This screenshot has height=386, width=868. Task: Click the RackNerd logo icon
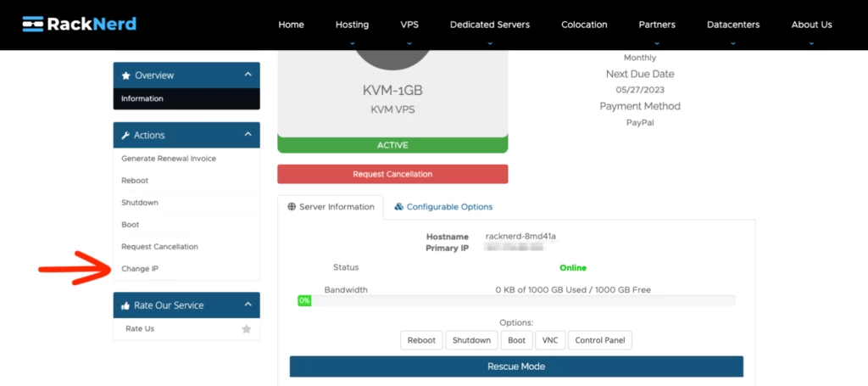[33, 24]
